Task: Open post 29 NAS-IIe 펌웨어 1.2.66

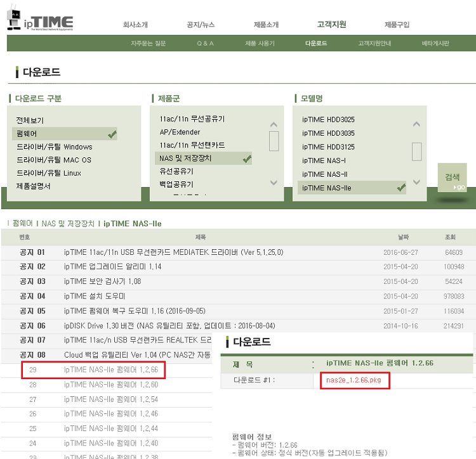Action: coord(111,370)
